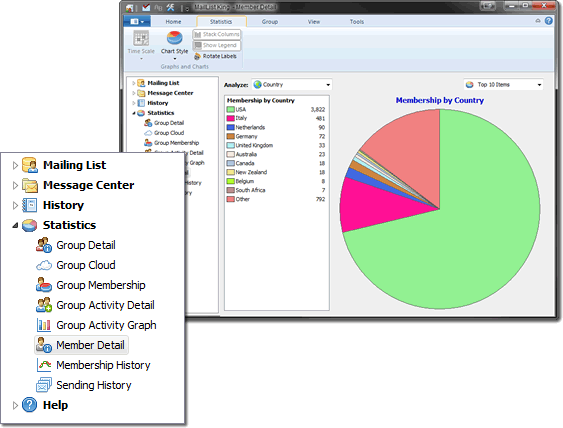Collapse Statistics node in the window sidebar
Image resolution: width=563 pixels, height=428 pixels.
tap(134, 113)
